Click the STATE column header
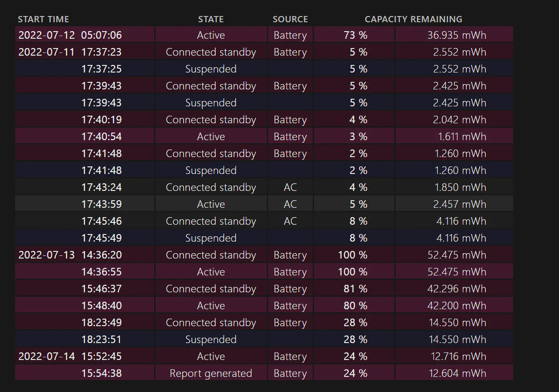The image size is (559, 392). pyautogui.click(x=211, y=19)
